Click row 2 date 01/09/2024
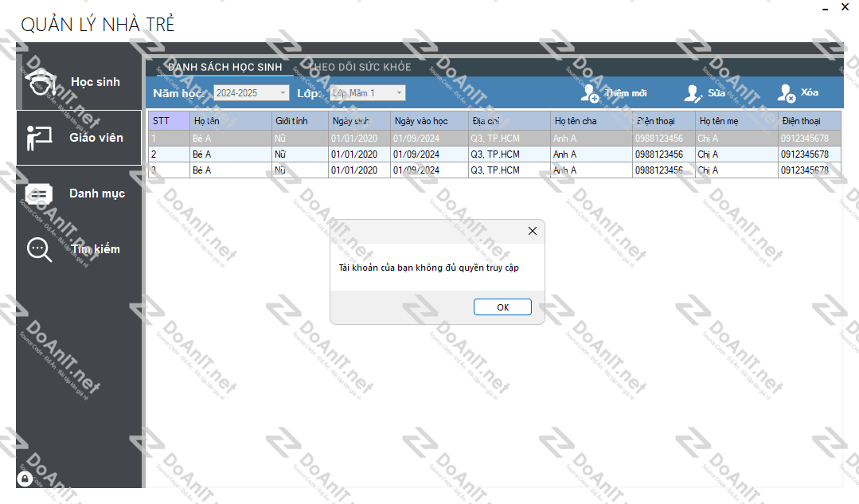Image resolution: width=859 pixels, height=504 pixels. (x=429, y=154)
